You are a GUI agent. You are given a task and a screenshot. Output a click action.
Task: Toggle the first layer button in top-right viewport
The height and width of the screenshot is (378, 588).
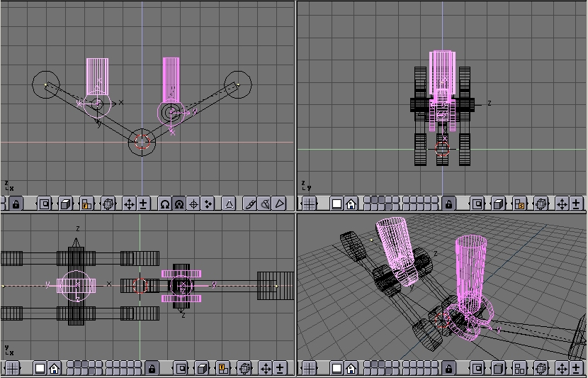tap(369, 201)
